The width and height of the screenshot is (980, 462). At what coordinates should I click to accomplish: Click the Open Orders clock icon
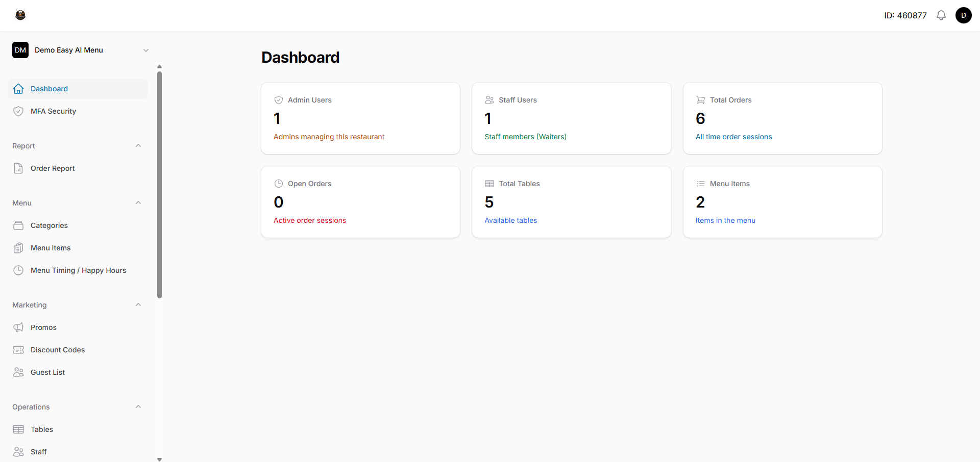279,184
